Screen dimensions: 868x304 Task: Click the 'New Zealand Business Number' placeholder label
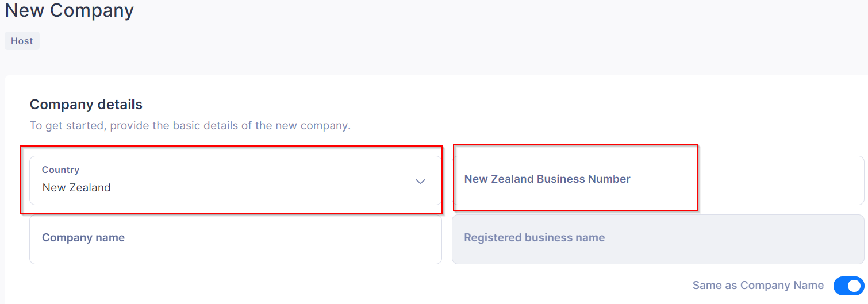pyautogui.click(x=547, y=179)
